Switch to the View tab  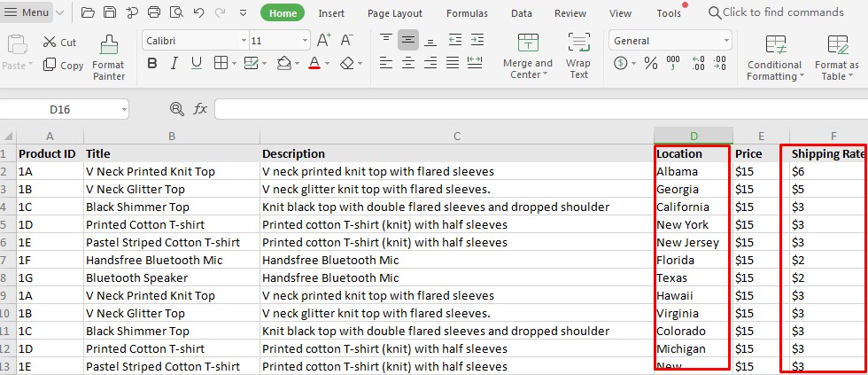pos(620,13)
